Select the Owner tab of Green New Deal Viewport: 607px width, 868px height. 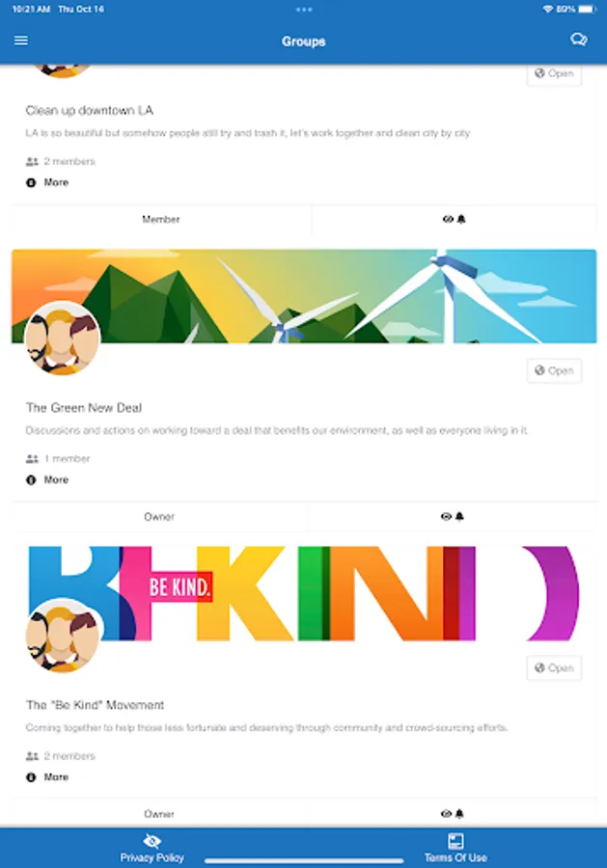click(x=159, y=517)
